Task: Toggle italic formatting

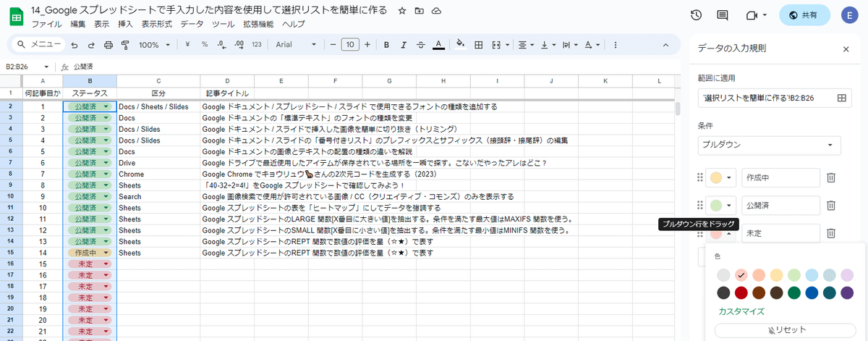Action: pos(404,45)
